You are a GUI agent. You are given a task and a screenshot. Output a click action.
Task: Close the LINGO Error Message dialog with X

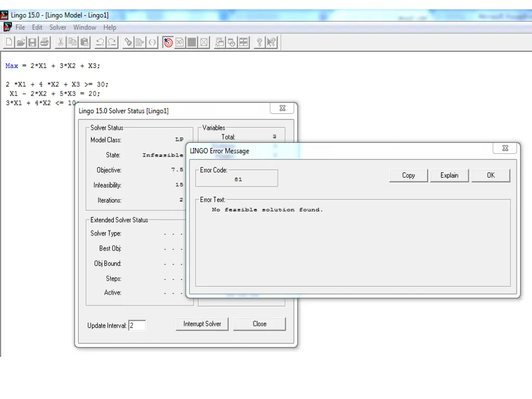505,148
